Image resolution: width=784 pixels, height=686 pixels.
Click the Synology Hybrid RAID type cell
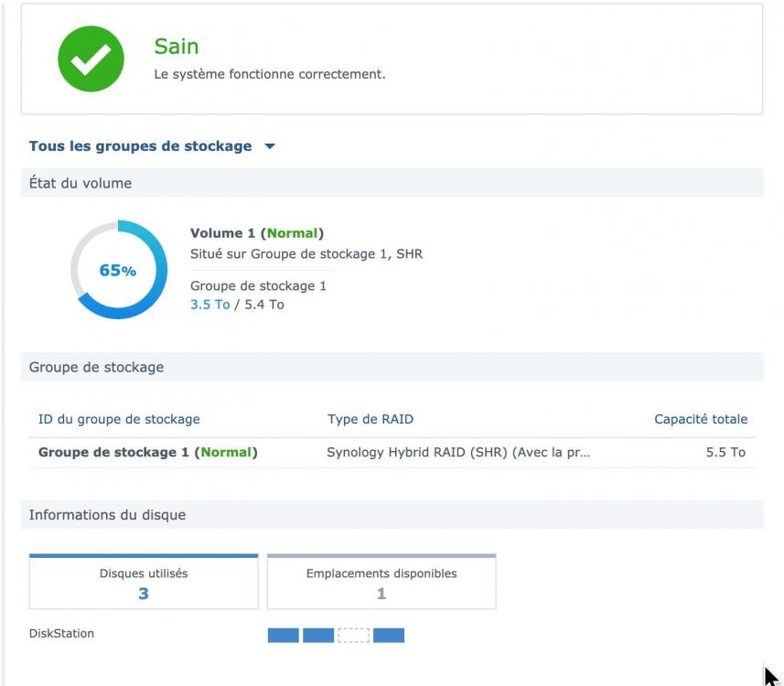tap(458, 452)
